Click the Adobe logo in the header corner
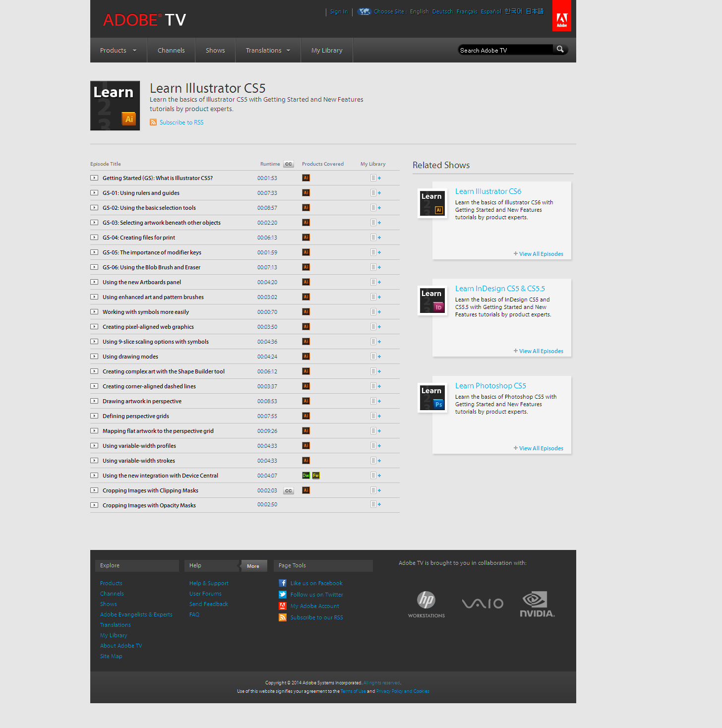Screen dimensions: 722x728 pos(561,15)
